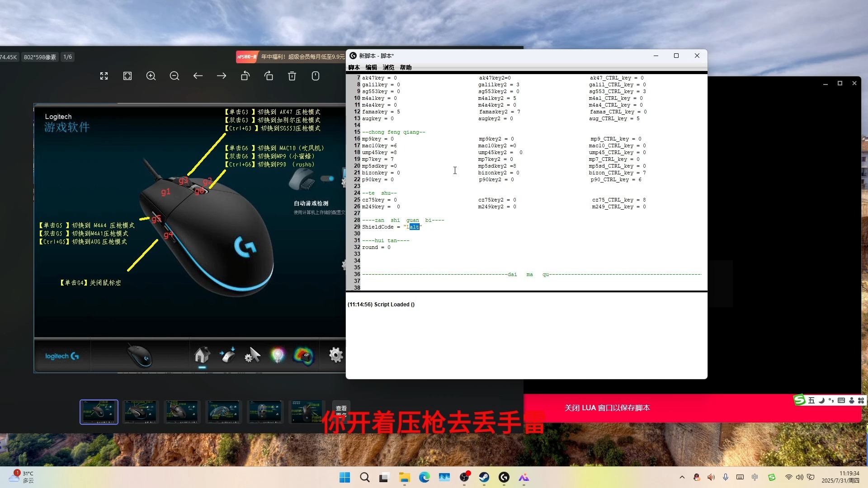This screenshot has height=488, width=868.
Task: Click the home icon in Logitech picture
Action: click(202, 355)
